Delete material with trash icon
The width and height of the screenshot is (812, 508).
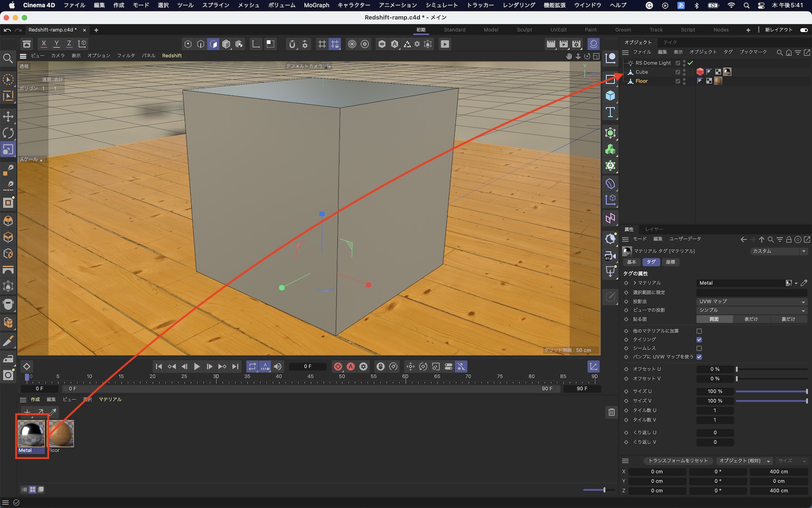[611, 412]
